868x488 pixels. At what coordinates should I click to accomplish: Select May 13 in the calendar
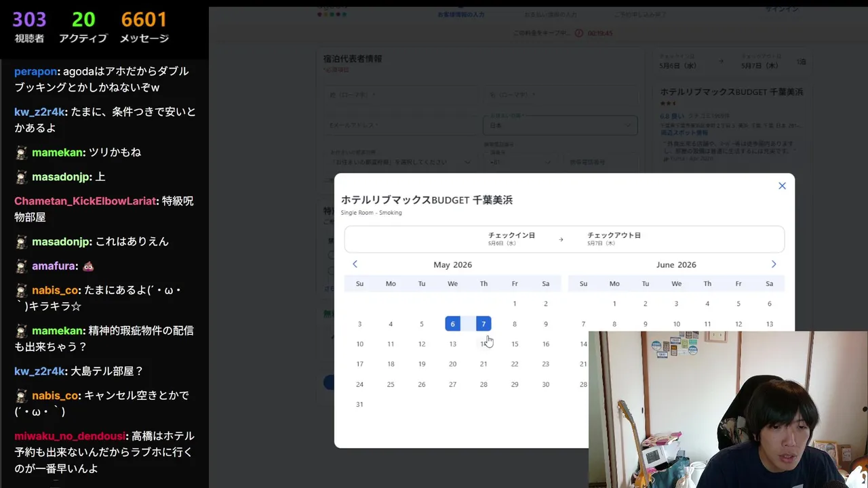coord(452,344)
